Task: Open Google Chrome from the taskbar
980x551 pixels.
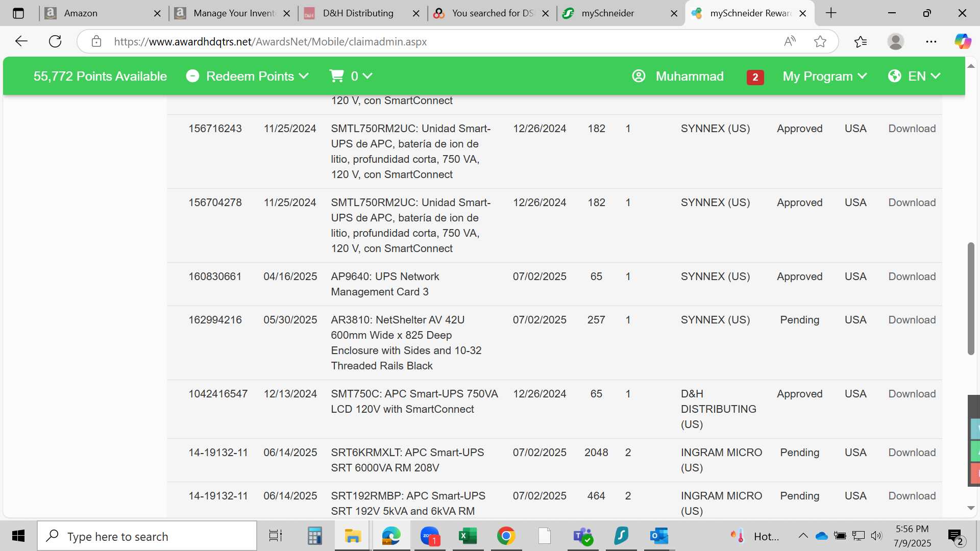Action: coord(506,536)
